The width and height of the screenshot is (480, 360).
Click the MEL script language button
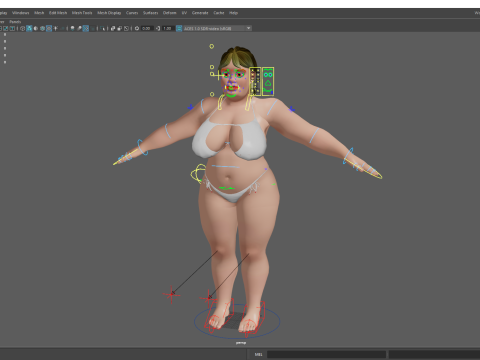pos(258,354)
